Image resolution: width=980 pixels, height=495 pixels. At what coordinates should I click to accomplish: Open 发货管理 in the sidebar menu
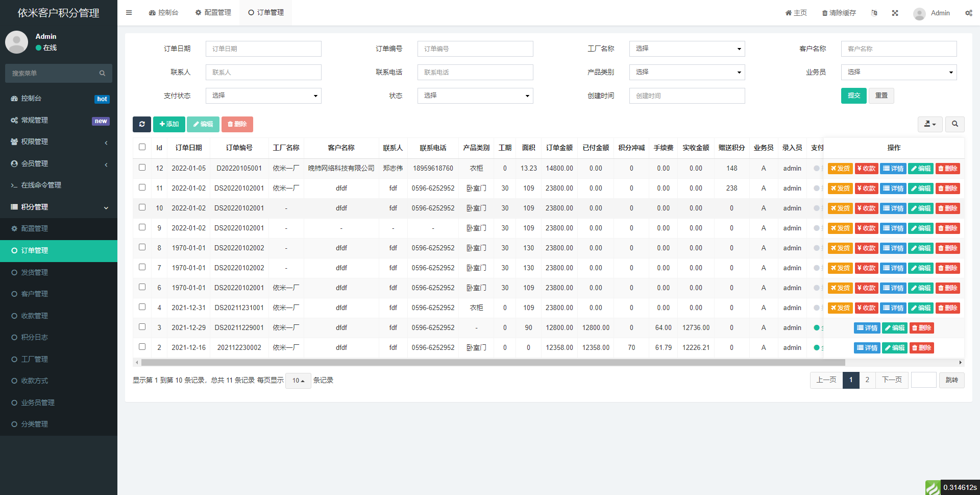tap(34, 273)
